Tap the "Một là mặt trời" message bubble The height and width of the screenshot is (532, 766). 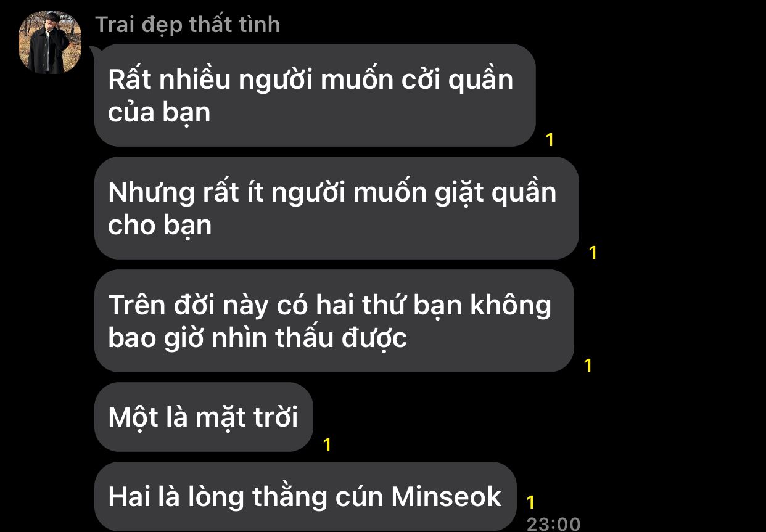[x=204, y=417]
